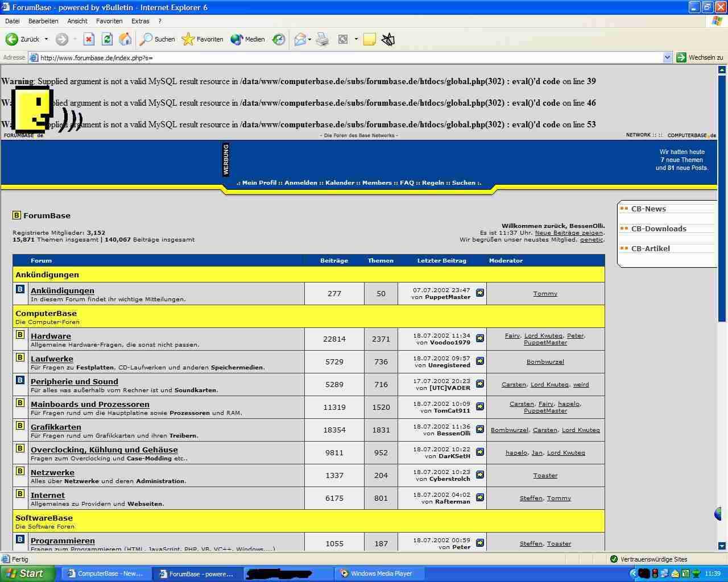Open the Mainboards und Prozessoren forum
728x582 pixels.
(90, 404)
